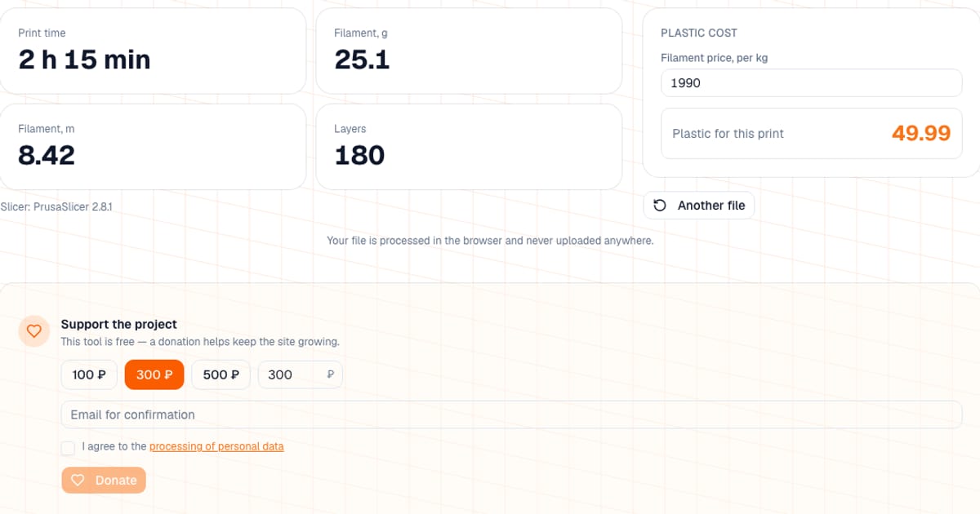980x514 pixels.
Task: Click the 8.42 filament meters value
Action: coord(47,155)
